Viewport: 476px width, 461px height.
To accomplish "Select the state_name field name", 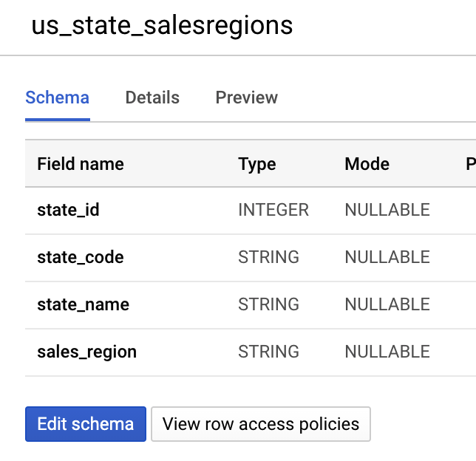I will click(x=83, y=304).
